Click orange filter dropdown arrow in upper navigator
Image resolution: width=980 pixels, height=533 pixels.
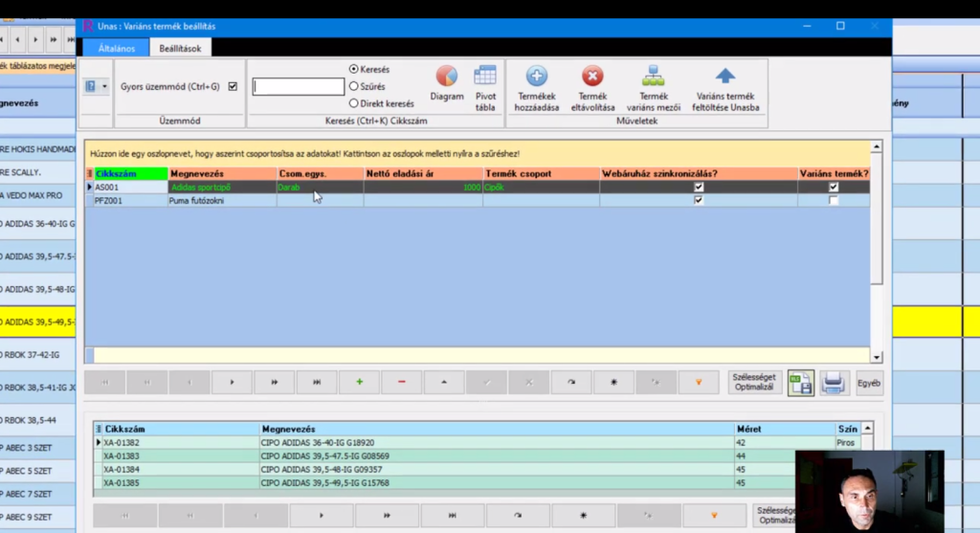[699, 383]
